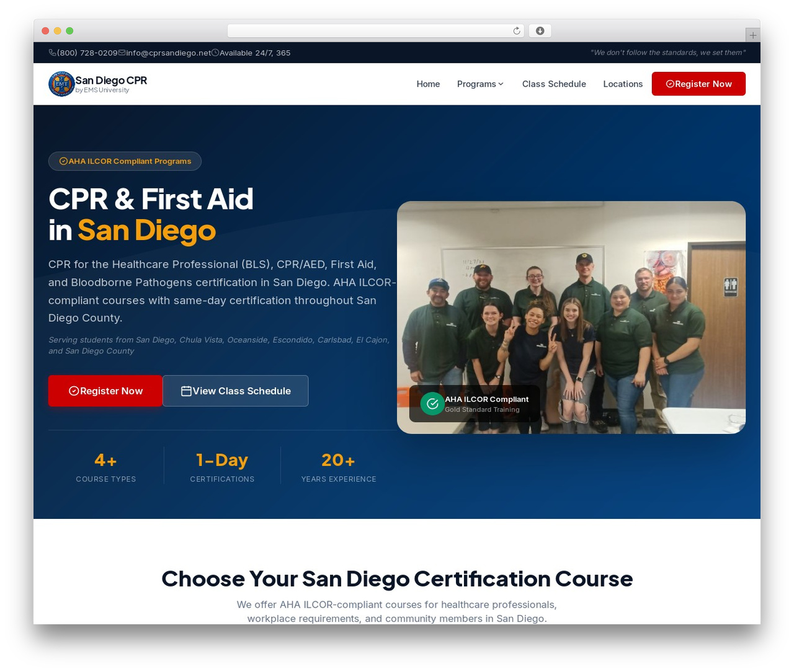Image resolution: width=794 pixels, height=672 pixels.
Task: Open the Class Schedule nav link
Action: point(554,84)
